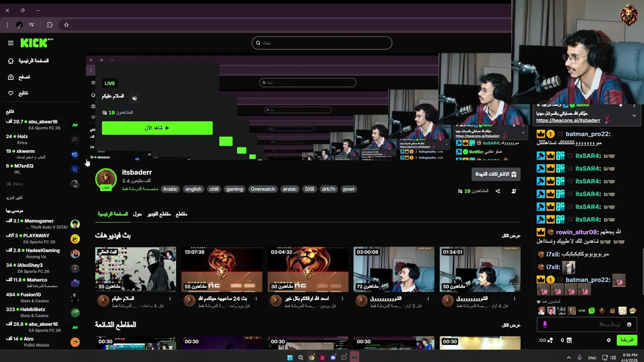Switch to مقاطع الفيديو videos tab
This screenshot has height=362, width=644.
(158, 214)
